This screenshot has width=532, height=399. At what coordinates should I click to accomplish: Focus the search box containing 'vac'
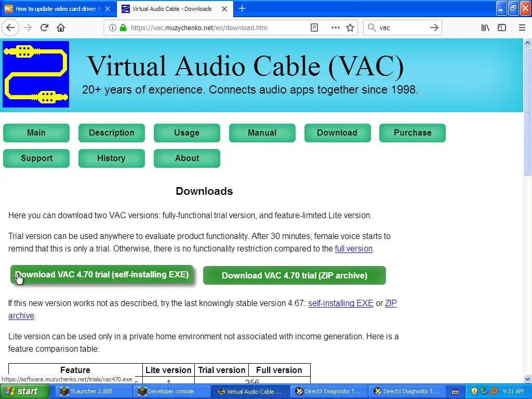(x=403, y=28)
